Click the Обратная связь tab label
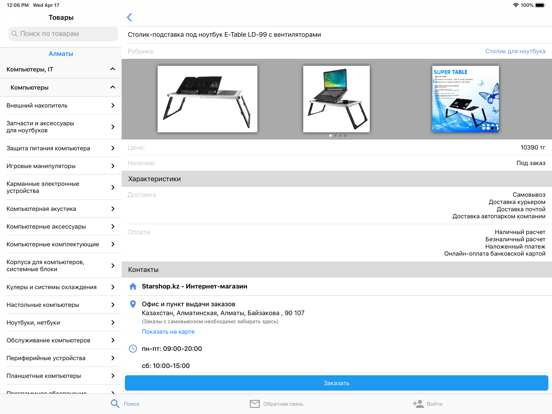 pos(283,404)
